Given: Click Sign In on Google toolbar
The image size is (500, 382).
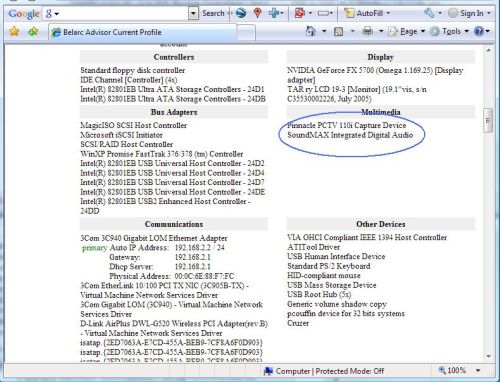Looking at the screenshot, I should click(x=466, y=13).
